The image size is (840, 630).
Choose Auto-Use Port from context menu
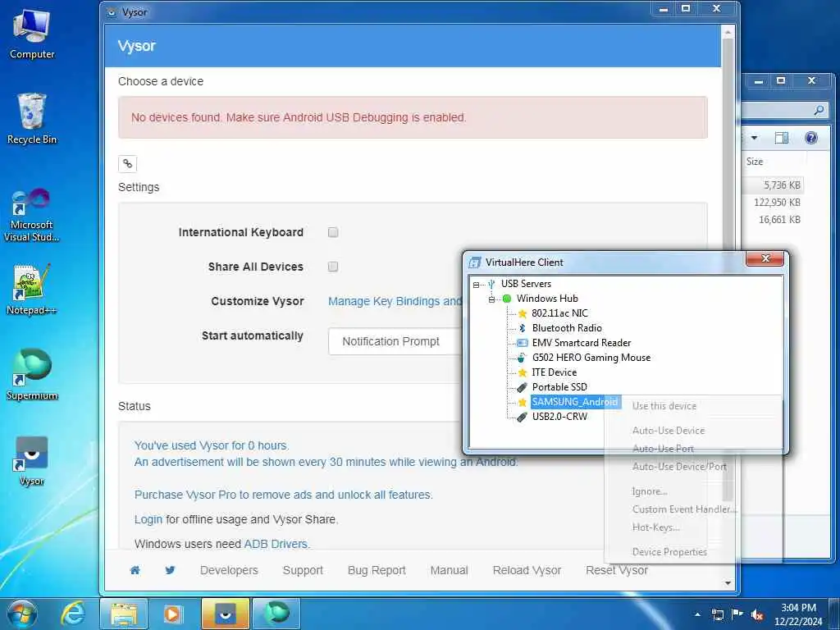pyautogui.click(x=663, y=449)
